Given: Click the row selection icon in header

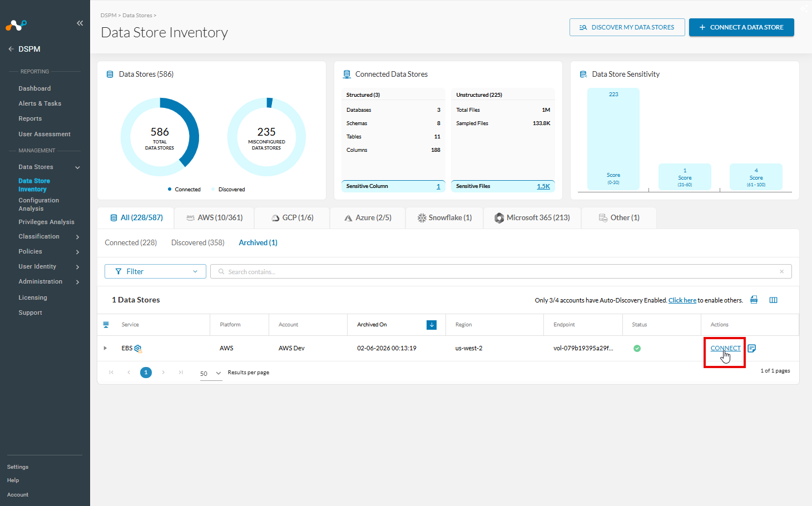Looking at the screenshot, I should pos(106,325).
